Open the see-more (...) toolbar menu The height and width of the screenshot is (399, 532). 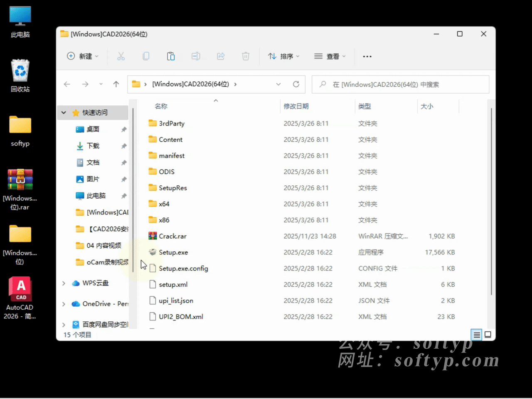point(367,56)
